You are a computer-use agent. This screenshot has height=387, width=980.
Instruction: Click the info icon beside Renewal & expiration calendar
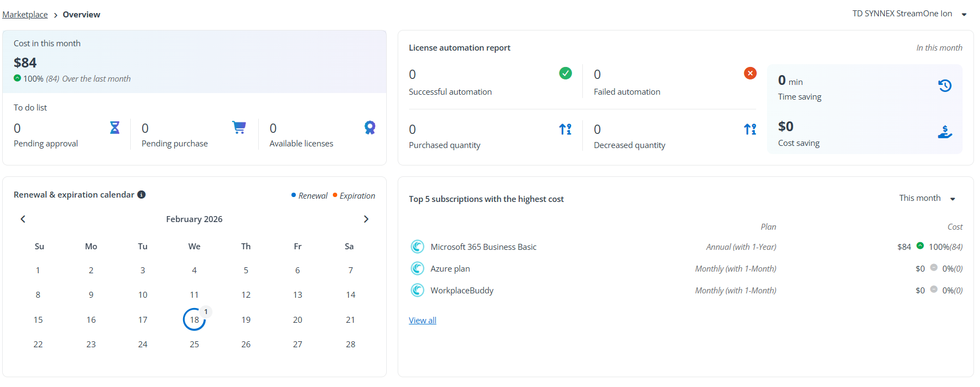click(142, 194)
